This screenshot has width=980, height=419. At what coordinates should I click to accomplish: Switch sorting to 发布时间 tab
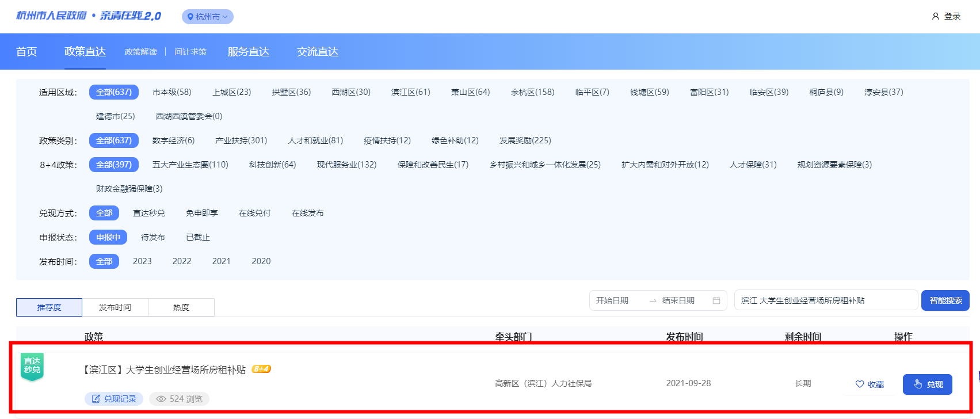pos(115,307)
